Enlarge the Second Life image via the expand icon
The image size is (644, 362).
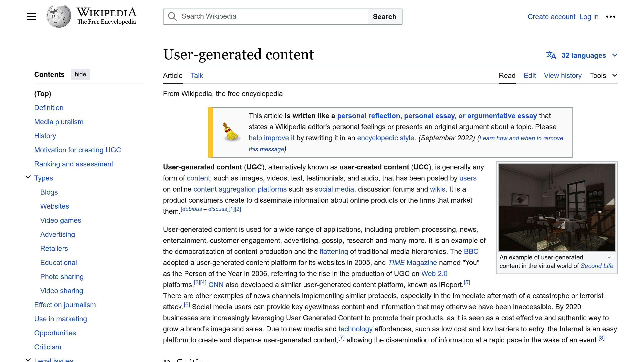pyautogui.click(x=611, y=256)
